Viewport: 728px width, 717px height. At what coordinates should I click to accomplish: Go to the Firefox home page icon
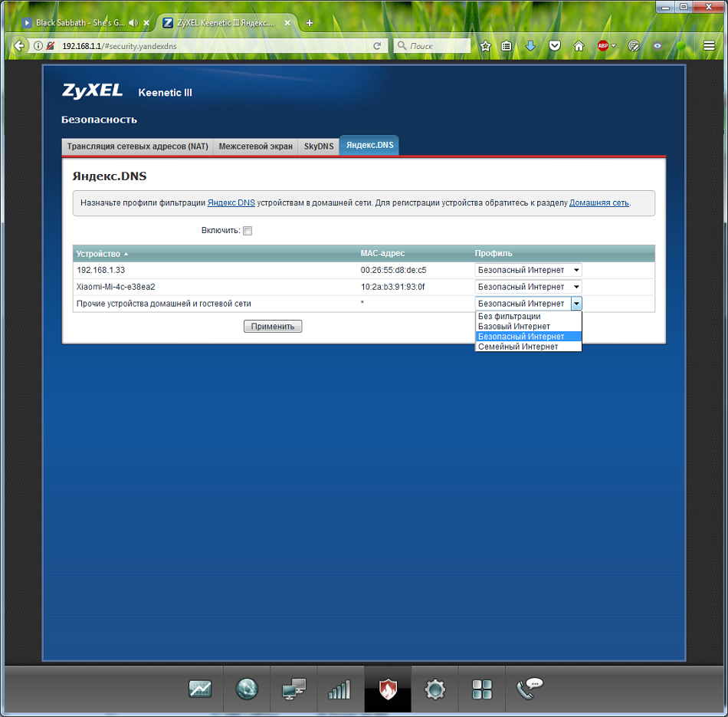click(579, 45)
